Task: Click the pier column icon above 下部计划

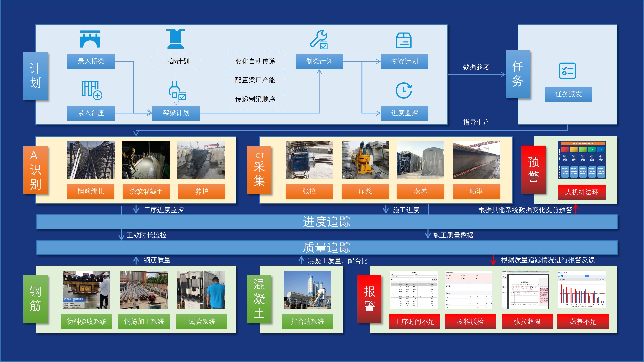Action: tap(176, 39)
